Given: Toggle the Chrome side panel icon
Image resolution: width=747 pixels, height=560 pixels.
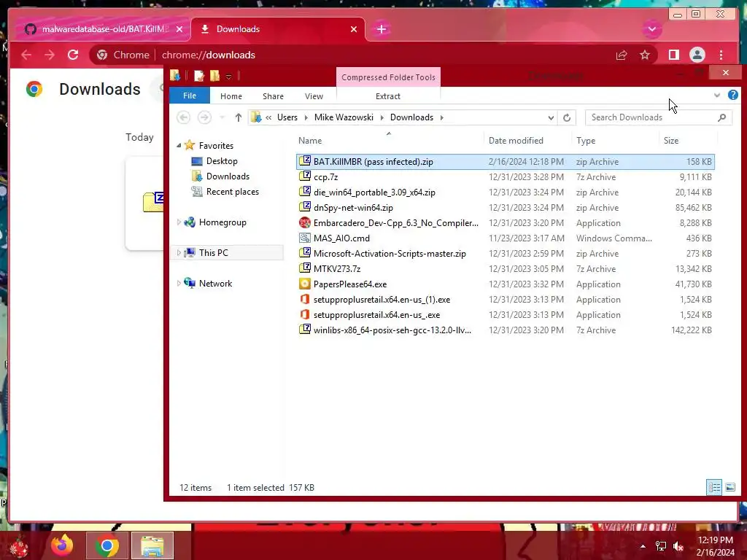Looking at the screenshot, I should [x=673, y=55].
